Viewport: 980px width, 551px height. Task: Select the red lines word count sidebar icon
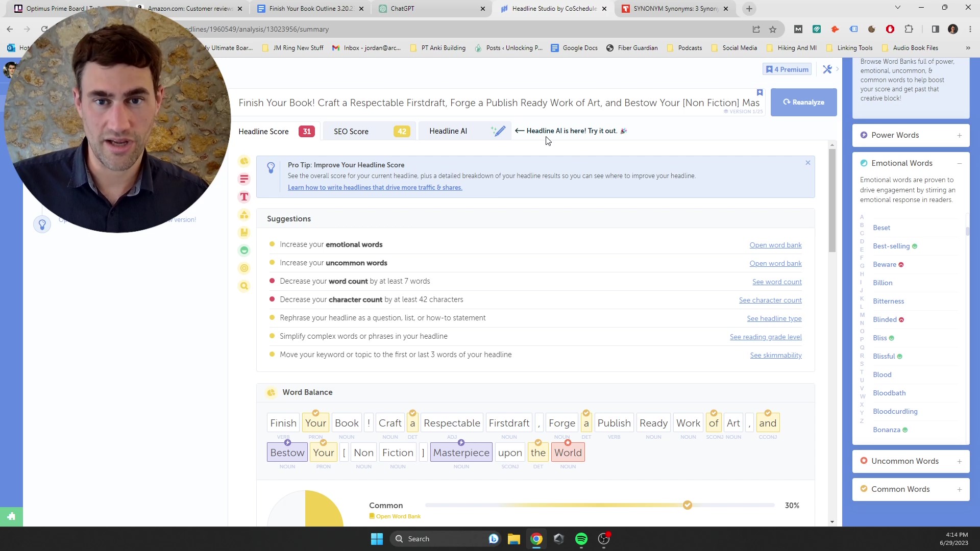pyautogui.click(x=244, y=179)
